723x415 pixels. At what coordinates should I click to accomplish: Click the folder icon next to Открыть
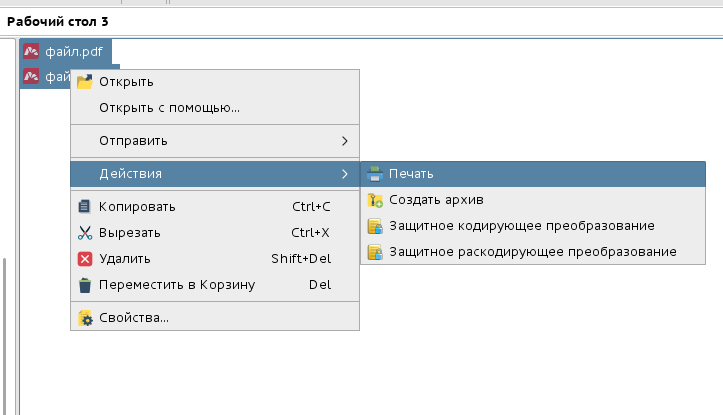point(85,82)
